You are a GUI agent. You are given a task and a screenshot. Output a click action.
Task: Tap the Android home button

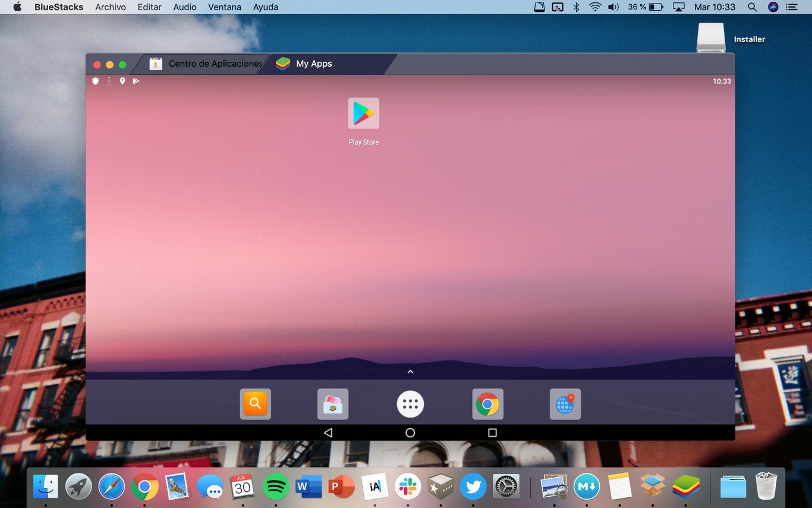pos(410,432)
